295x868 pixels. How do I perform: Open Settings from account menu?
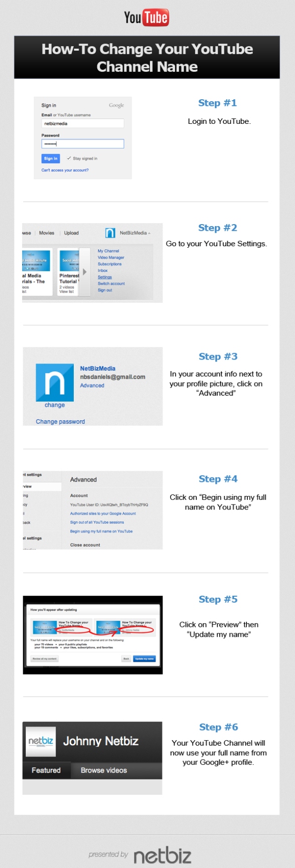[105, 277]
